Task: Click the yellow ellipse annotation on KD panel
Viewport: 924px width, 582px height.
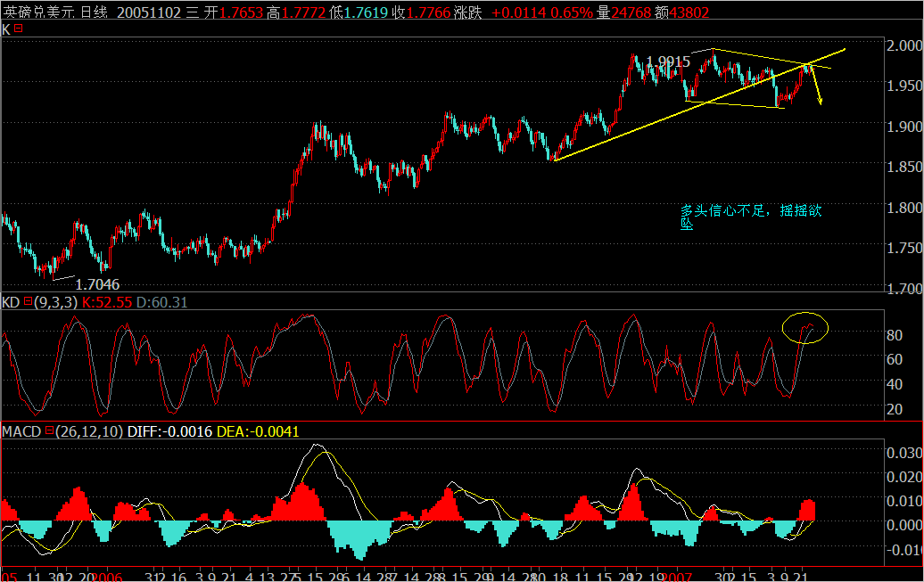Action: (x=807, y=327)
